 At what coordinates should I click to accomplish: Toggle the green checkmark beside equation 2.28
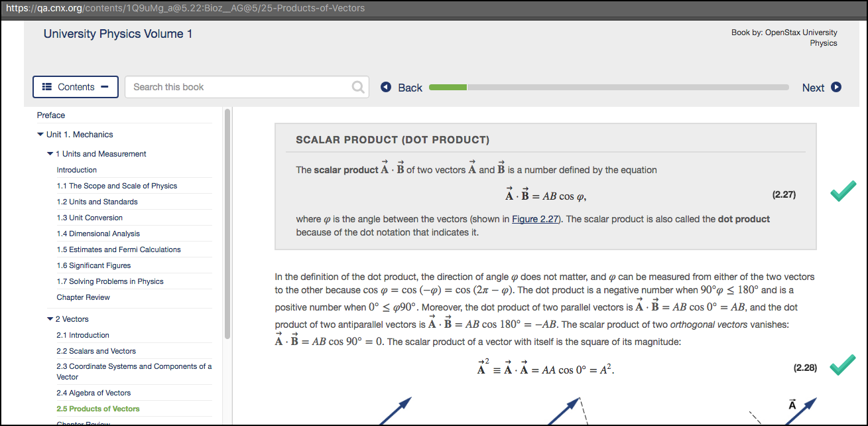(x=843, y=364)
